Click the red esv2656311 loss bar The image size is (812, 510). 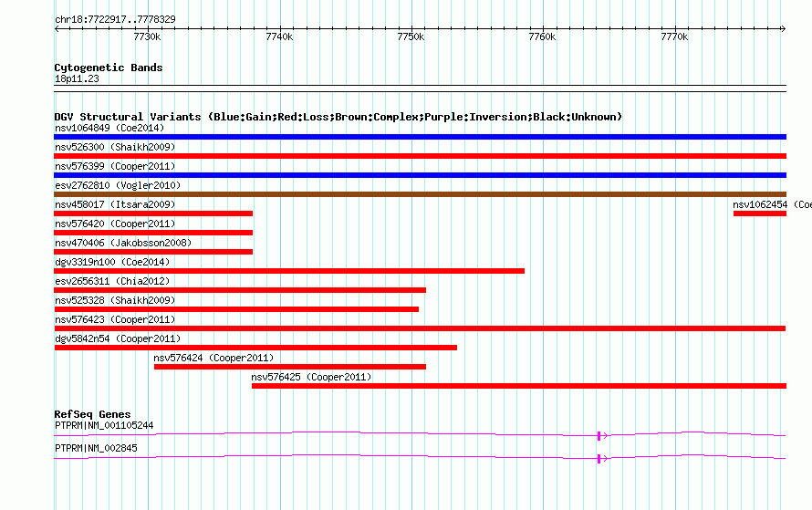click(240, 290)
